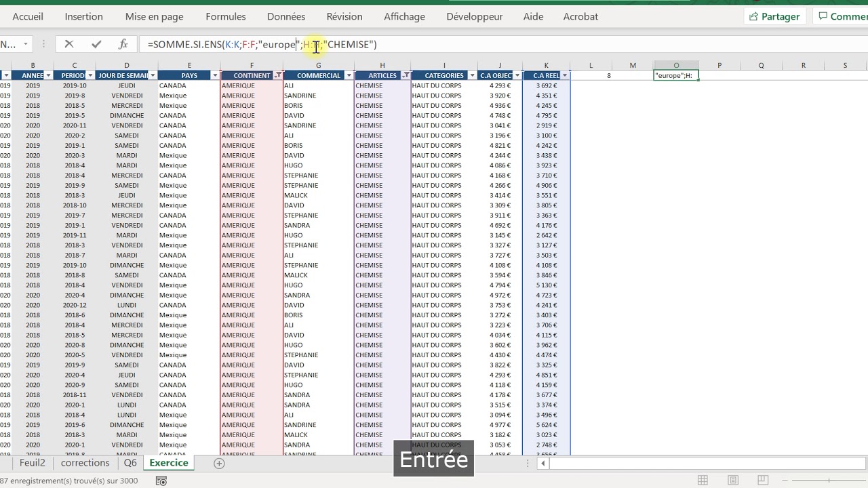Click the 2019-10 cell in first data row
The height and width of the screenshot is (488, 868).
75,85
